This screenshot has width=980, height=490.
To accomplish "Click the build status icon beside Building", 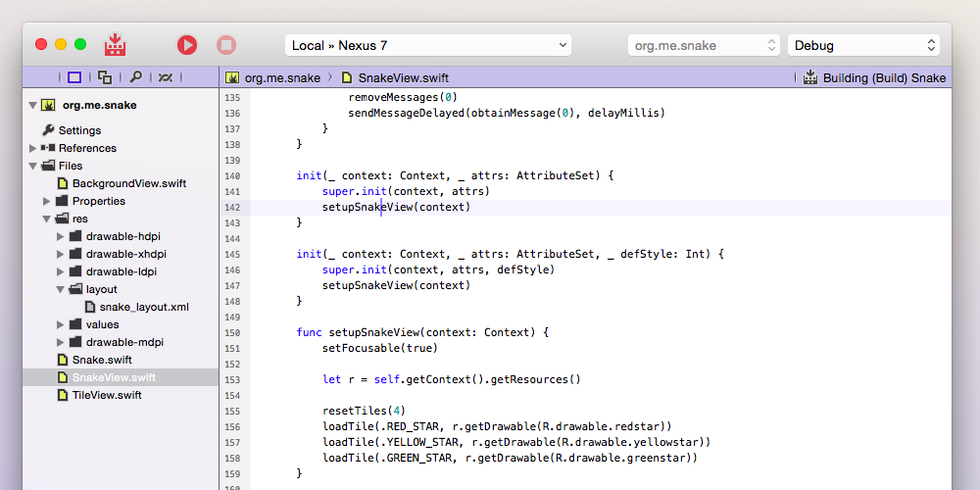I will (810, 77).
